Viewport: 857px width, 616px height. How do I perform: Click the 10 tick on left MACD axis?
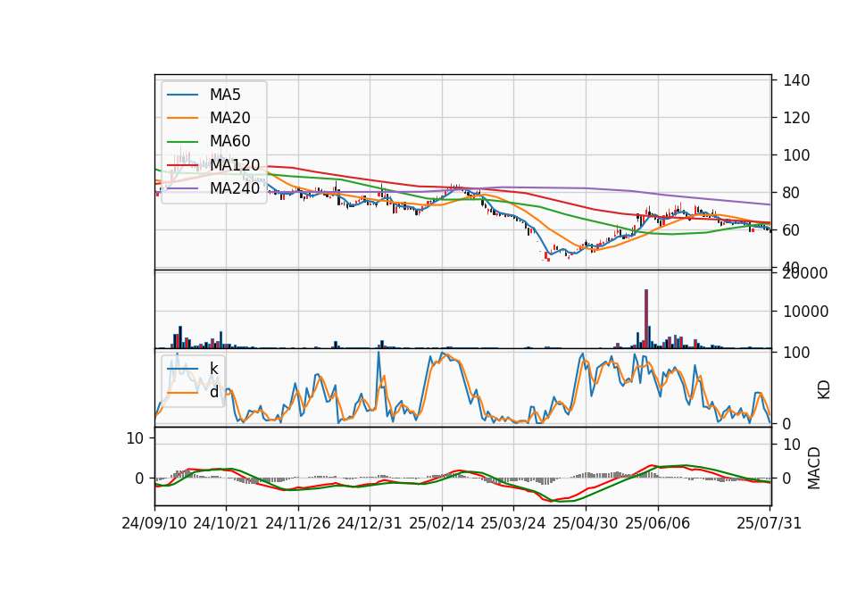click(x=135, y=438)
